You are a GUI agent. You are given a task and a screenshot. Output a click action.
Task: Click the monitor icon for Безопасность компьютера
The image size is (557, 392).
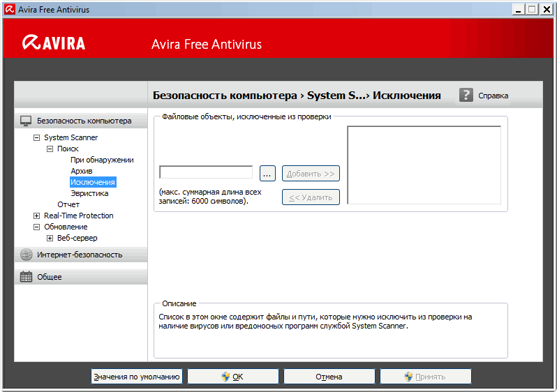(x=26, y=121)
